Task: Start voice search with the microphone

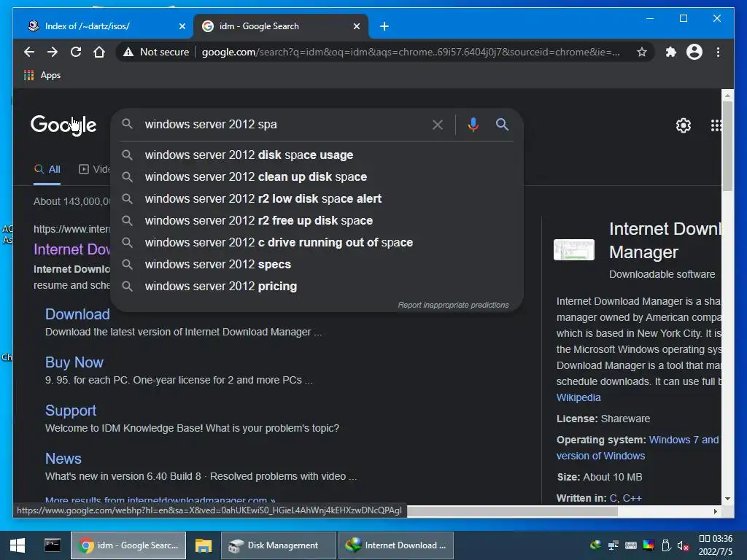Action: pos(473,125)
